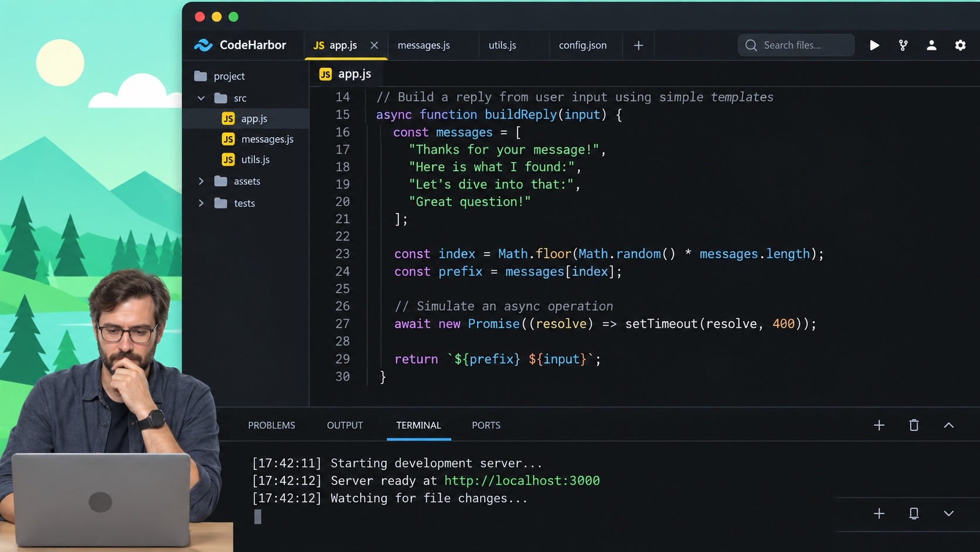Click the JS icon beside utils.js in sidebar
Screen dimensions: 980x552
click(228, 160)
